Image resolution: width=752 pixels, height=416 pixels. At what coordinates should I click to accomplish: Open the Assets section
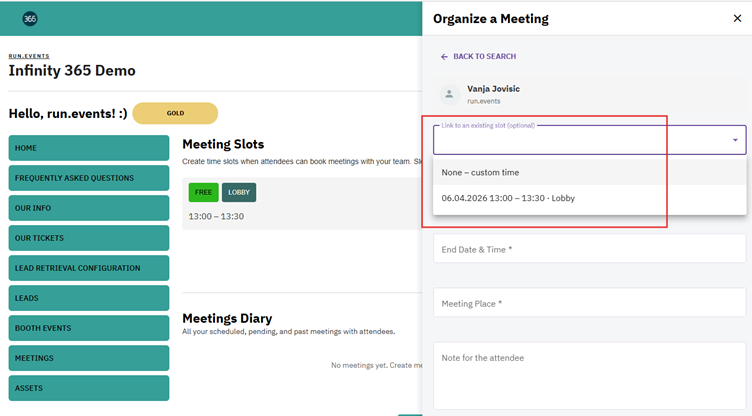click(89, 388)
